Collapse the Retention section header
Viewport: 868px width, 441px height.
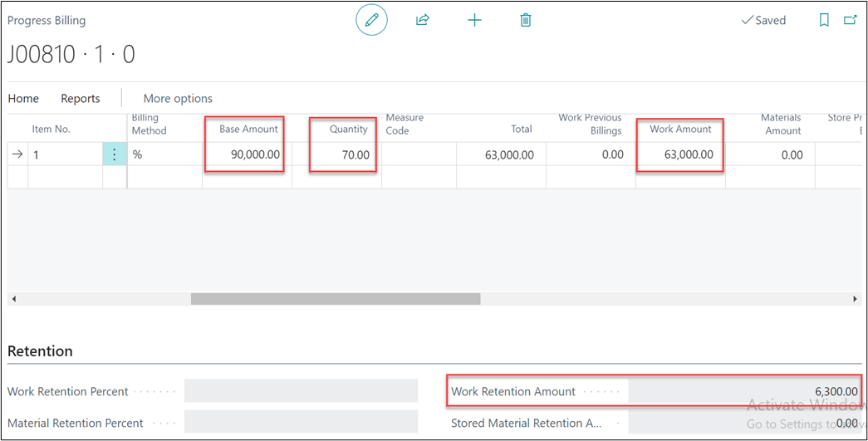tap(40, 351)
